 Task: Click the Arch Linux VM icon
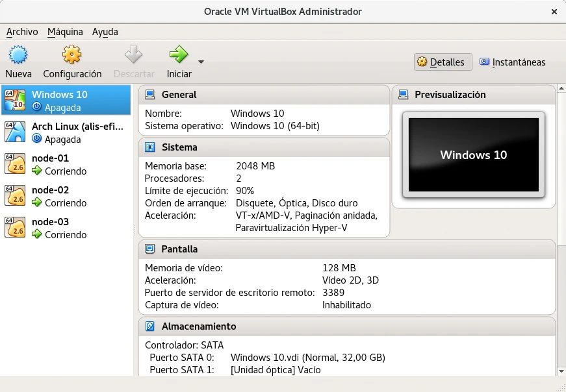click(15, 132)
